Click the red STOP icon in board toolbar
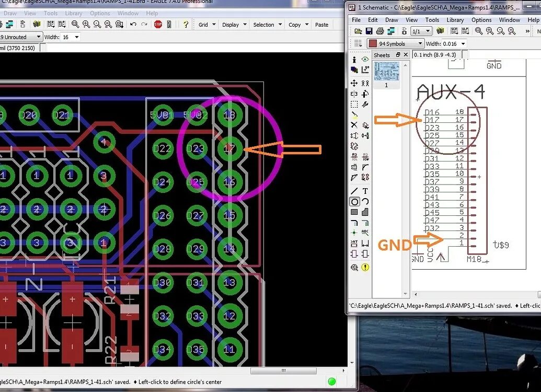This screenshot has width=541, height=392. point(158,24)
